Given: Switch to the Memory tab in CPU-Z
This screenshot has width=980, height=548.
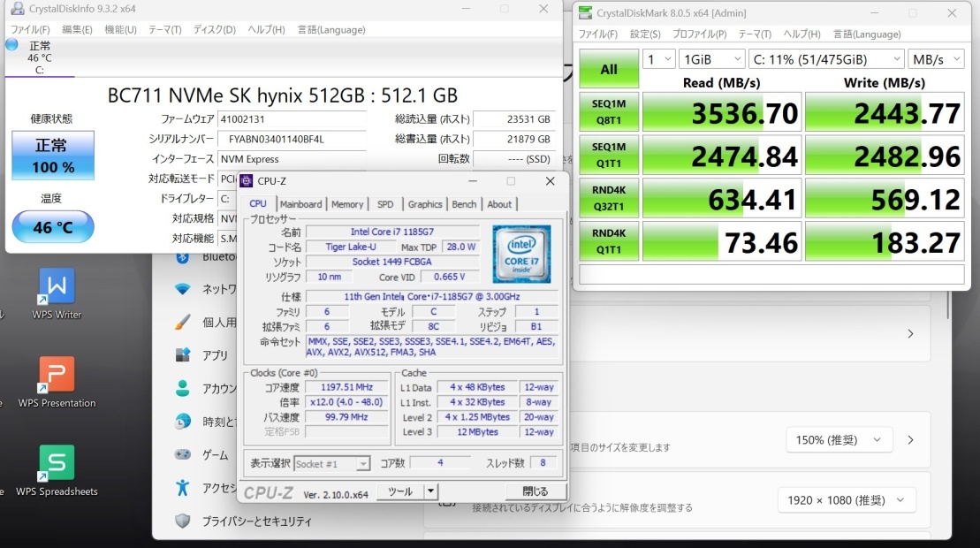Looking at the screenshot, I should click(347, 204).
